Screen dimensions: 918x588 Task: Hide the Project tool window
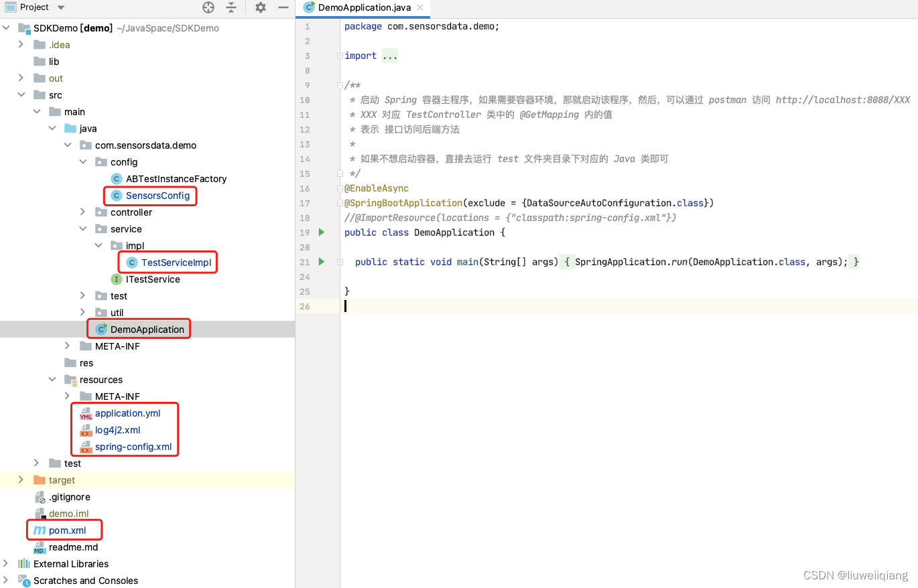[x=284, y=7]
